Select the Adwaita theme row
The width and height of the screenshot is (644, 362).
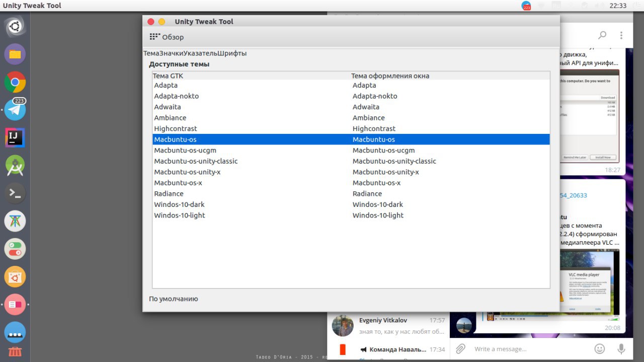click(x=351, y=107)
